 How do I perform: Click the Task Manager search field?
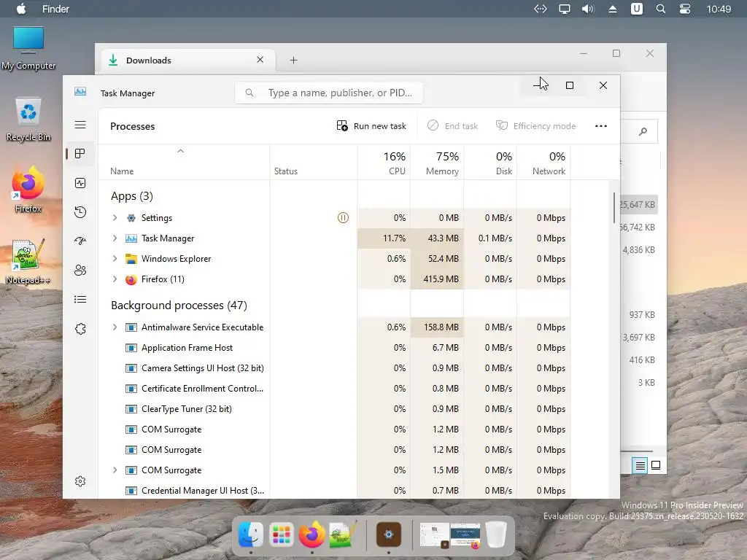(x=329, y=93)
